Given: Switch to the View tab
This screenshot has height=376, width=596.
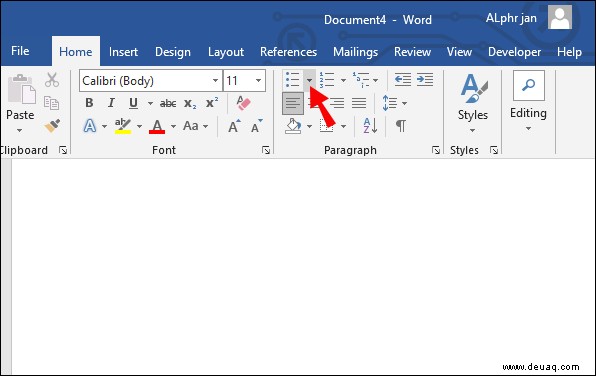Looking at the screenshot, I should pyautogui.click(x=459, y=52).
